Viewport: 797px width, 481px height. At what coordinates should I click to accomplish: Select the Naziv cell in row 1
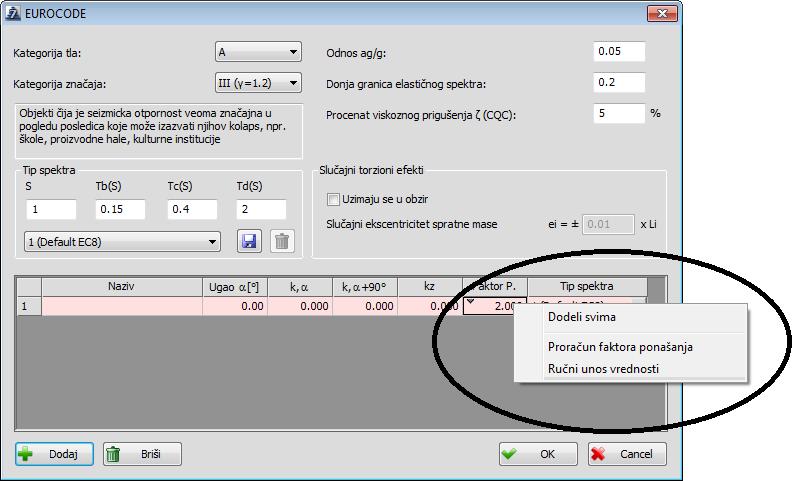[x=122, y=307]
